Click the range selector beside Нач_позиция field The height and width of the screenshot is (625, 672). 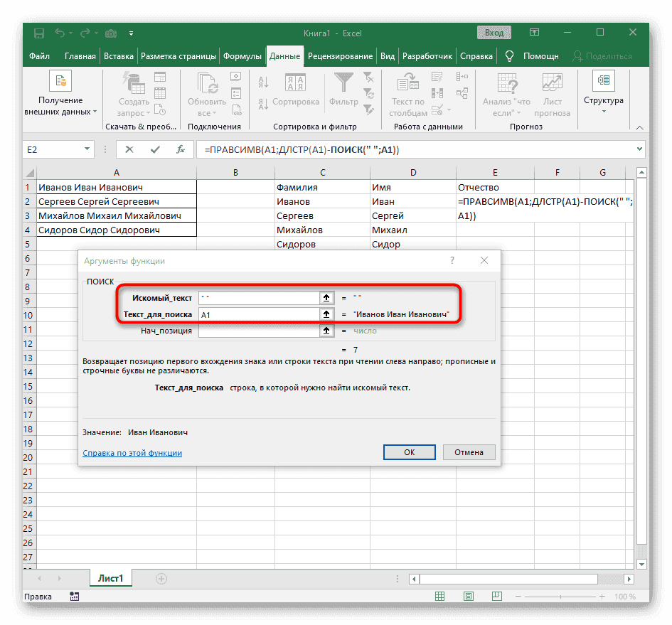tap(326, 329)
